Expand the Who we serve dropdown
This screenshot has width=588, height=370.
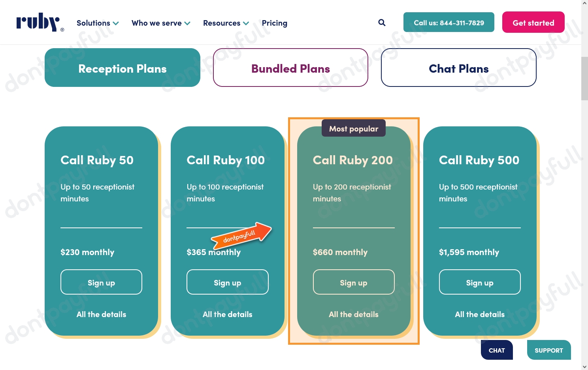(x=160, y=23)
